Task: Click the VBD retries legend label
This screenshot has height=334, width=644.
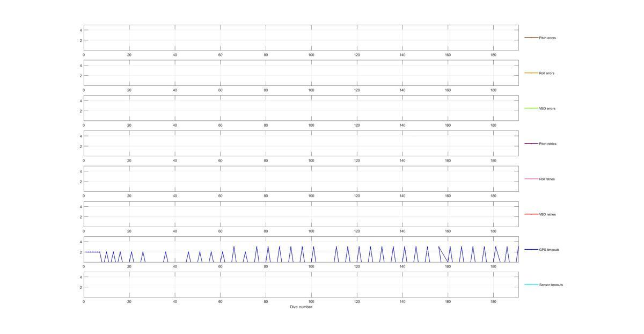Action: [x=547, y=214]
